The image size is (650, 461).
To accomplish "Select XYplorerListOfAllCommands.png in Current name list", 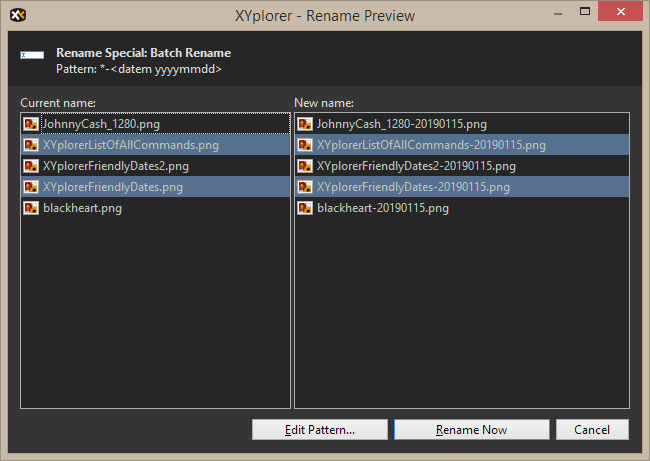I will 155,145.
